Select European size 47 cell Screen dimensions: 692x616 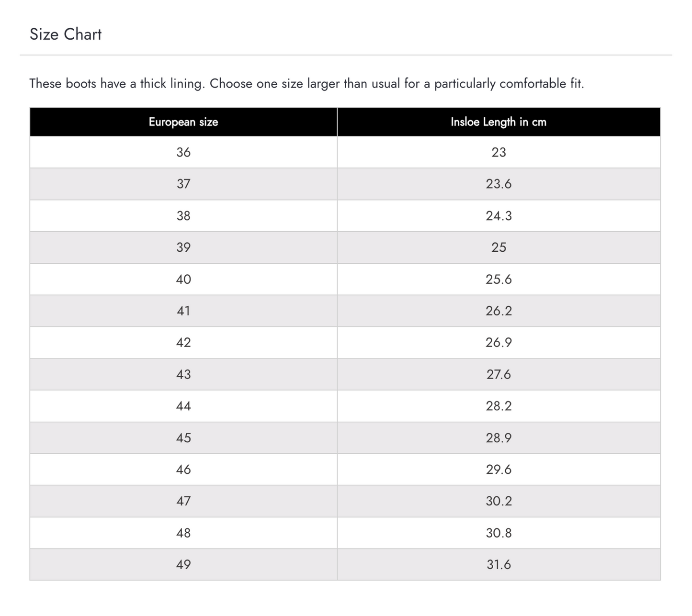click(183, 501)
